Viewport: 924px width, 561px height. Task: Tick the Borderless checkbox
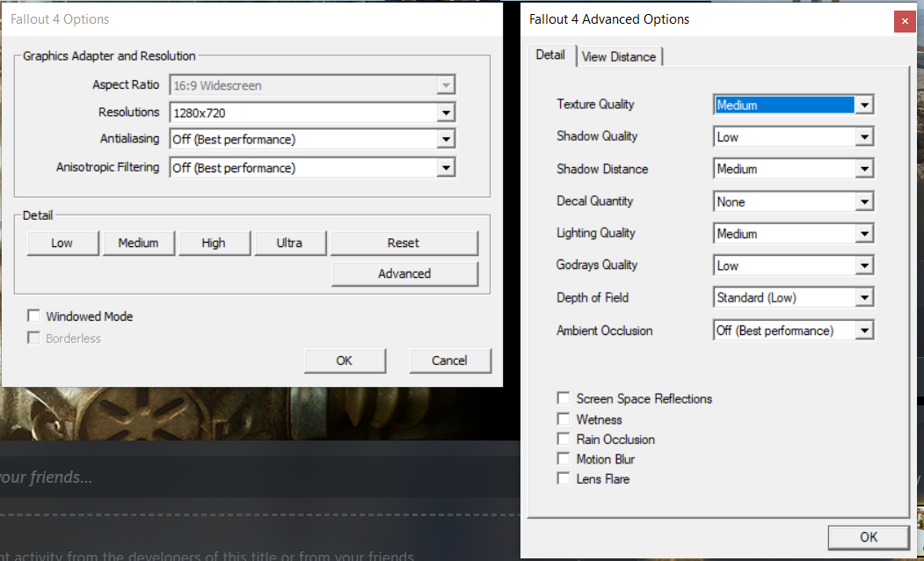pos(33,338)
